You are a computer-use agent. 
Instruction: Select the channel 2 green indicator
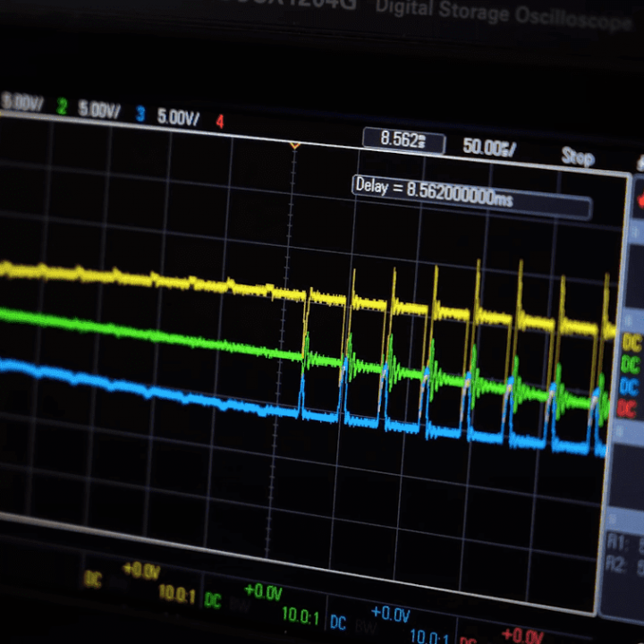click(62, 108)
